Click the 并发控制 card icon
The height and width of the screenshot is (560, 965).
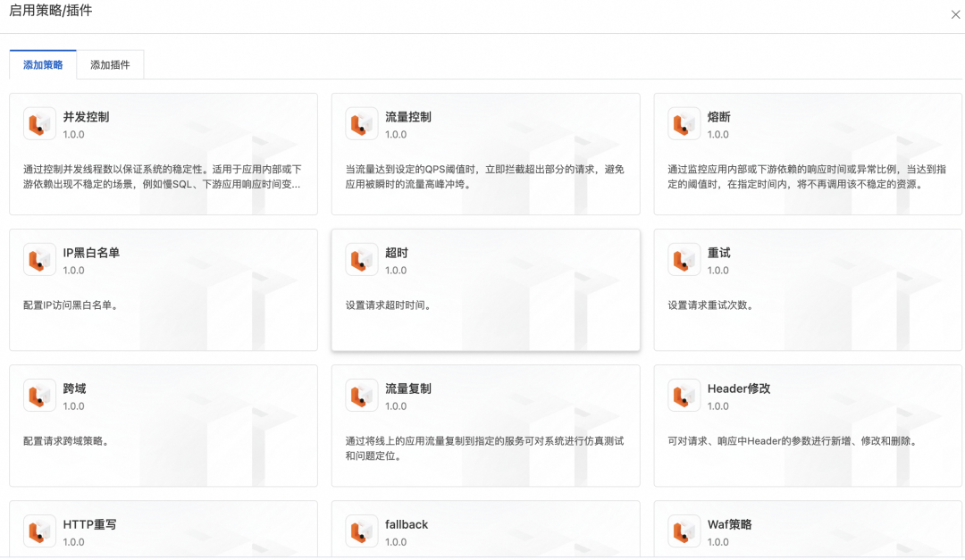(x=39, y=123)
